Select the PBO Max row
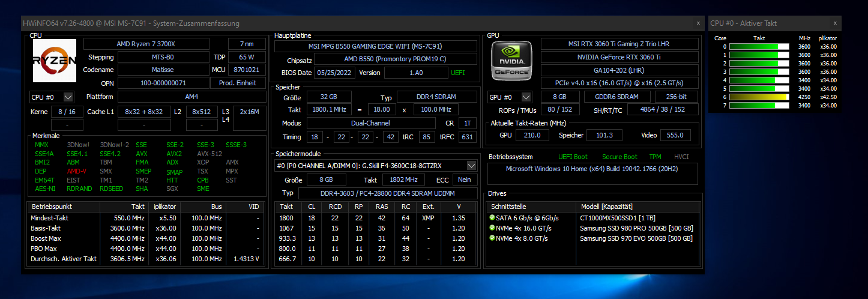The image size is (868, 299). pyautogui.click(x=146, y=249)
